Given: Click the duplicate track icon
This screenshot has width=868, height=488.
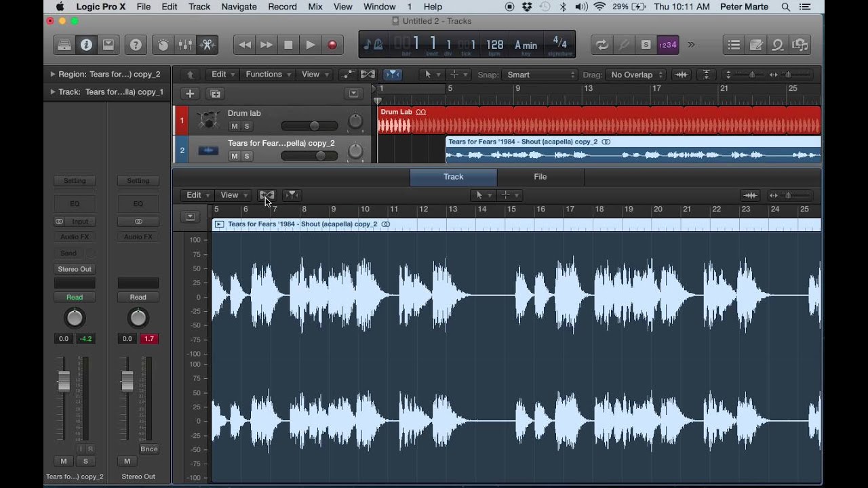Looking at the screenshot, I should pos(216,94).
